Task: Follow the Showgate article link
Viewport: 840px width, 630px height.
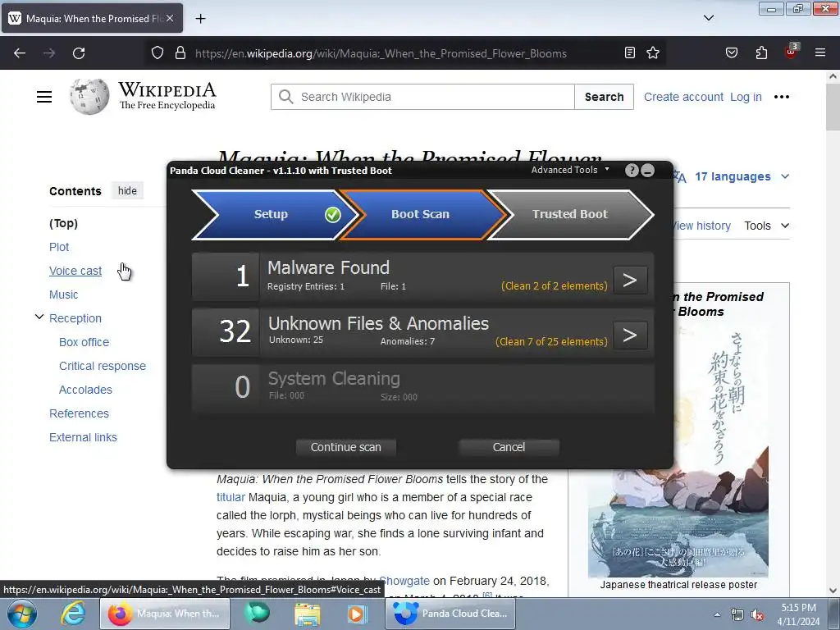Action: 404,581
